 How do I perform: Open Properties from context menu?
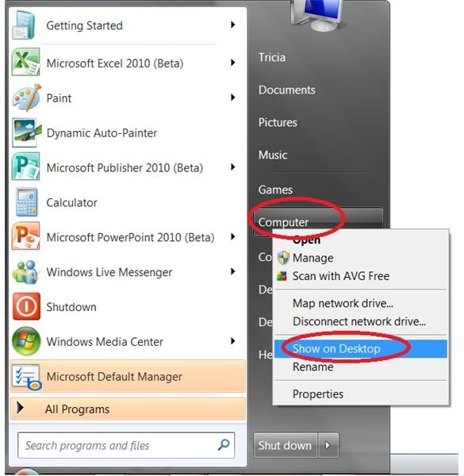click(x=361, y=393)
